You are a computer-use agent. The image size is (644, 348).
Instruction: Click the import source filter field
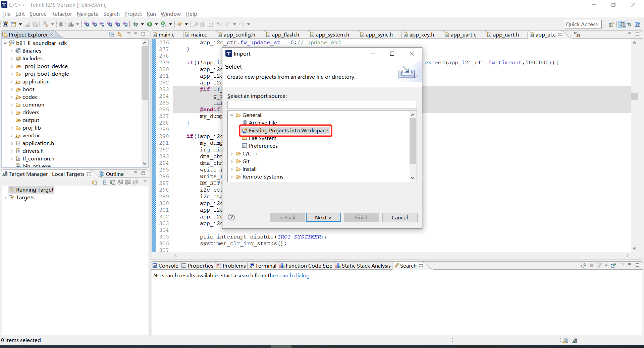(322, 105)
